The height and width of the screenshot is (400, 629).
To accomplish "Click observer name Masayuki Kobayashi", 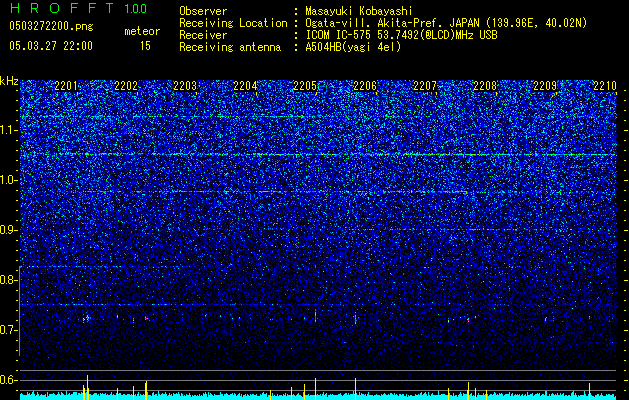I will [x=359, y=11].
